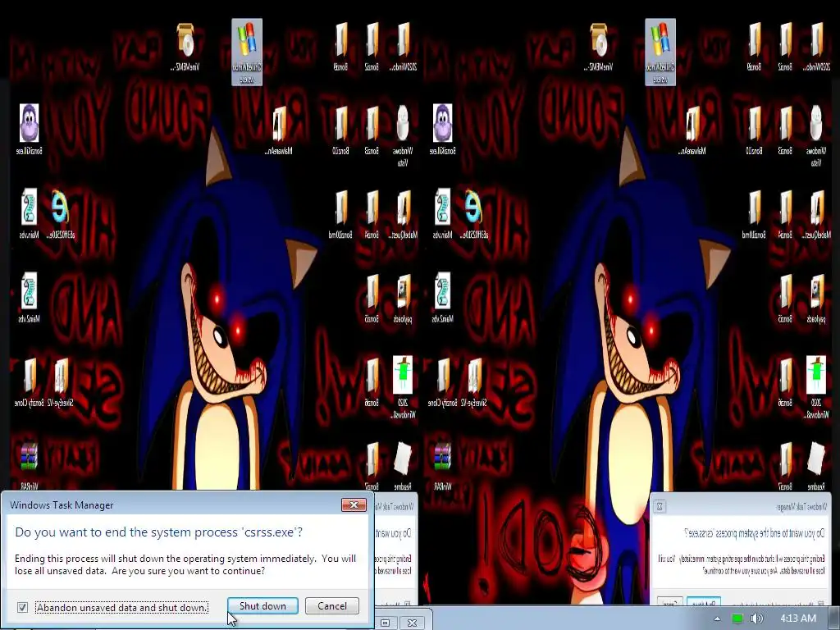Open Bonzify Clone folder in left copy
Viewport: 840px width, 630px height.
coord(29,382)
